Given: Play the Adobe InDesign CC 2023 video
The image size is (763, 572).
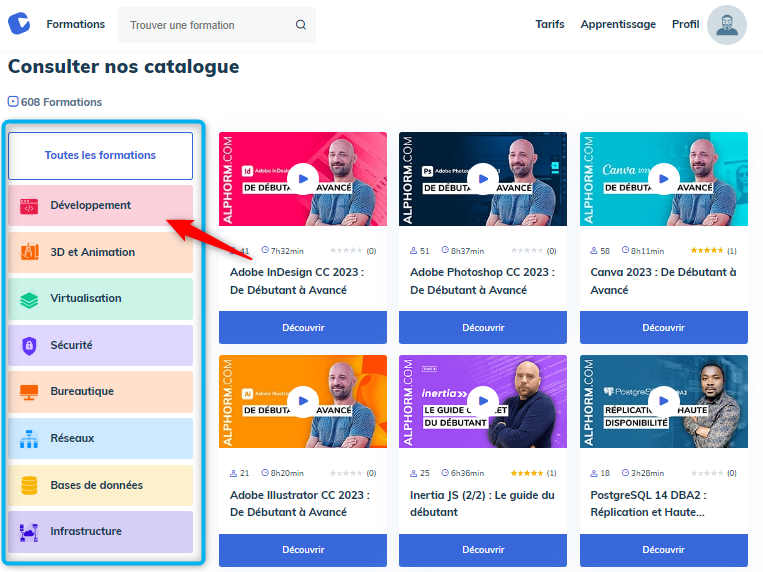Looking at the screenshot, I should 303,179.
